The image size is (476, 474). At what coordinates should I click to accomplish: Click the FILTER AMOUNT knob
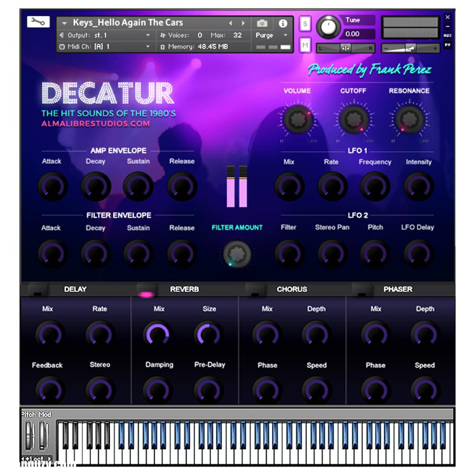pos(237,254)
